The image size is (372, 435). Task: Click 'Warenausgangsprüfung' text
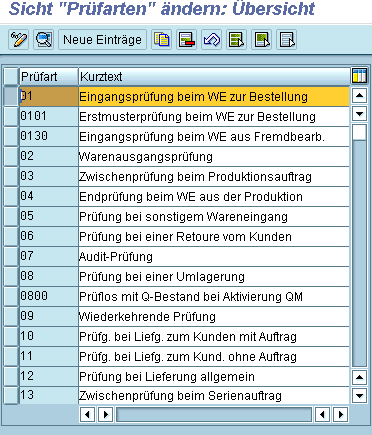click(x=146, y=157)
